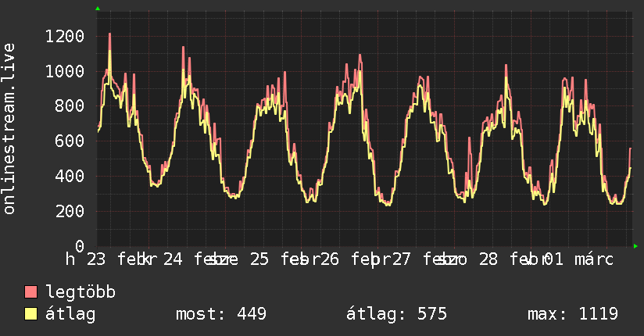This screenshot has height=336, width=644.
Task: Click the max: 1119 statistic
Action: coord(573,314)
